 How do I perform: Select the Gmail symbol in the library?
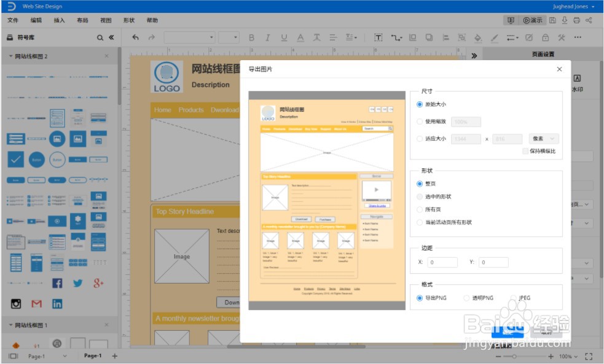pyautogui.click(x=37, y=304)
